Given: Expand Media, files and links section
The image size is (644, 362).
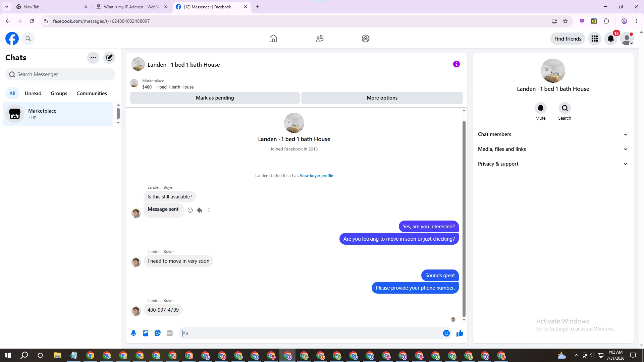Looking at the screenshot, I should tap(553, 149).
